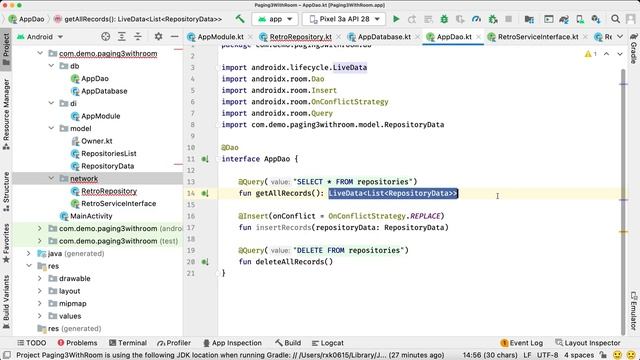Screen dimensions: 640x360
Task: Click the Search Everywhere magnifier icon
Action: [x=616, y=19]
